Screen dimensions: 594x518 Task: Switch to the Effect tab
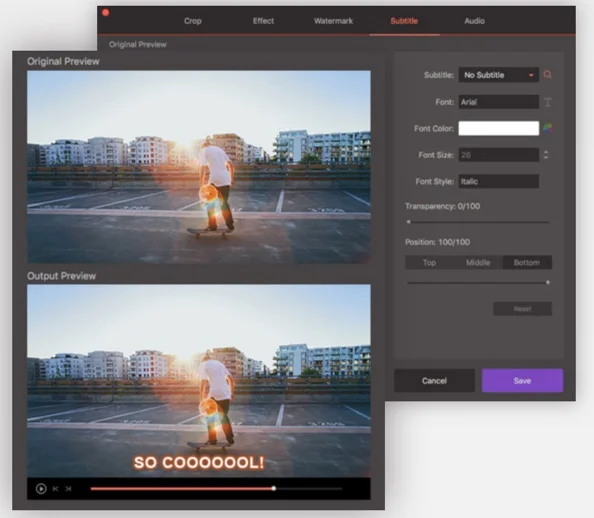(263, 21)
